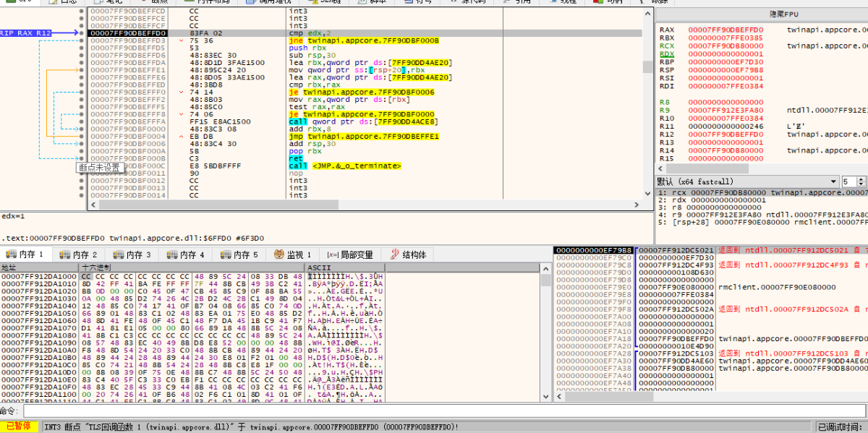Select the R15 register row
Screen dimensions: 868x433
pyautogui.click(x=763, y=158)
